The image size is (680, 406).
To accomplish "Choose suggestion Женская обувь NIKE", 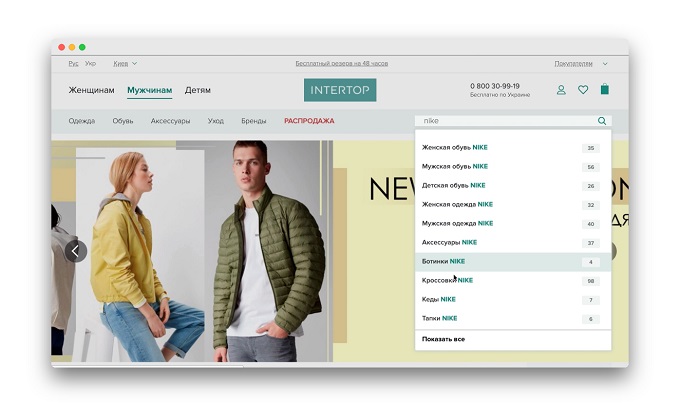I will click(x=513, y=147).
